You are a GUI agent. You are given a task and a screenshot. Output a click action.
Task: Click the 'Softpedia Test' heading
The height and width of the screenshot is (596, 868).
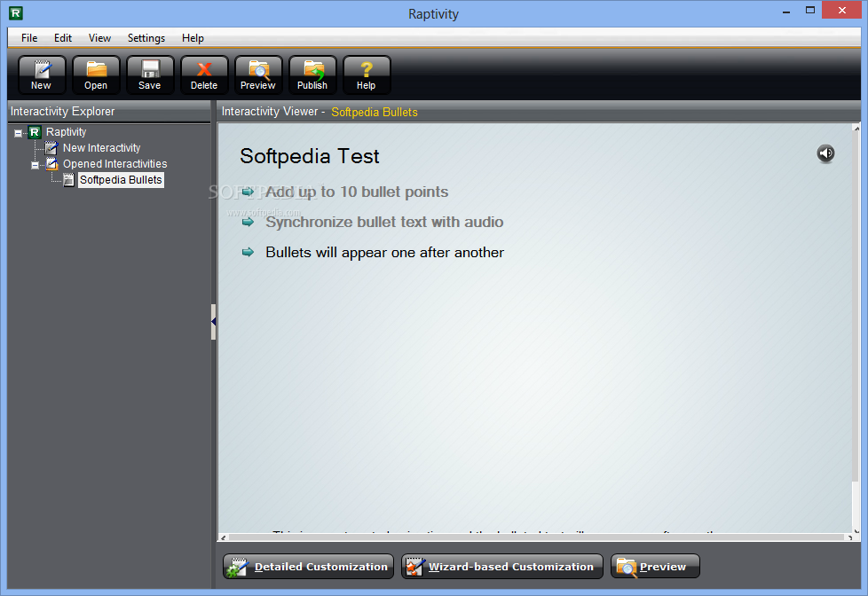click(310, 156)
